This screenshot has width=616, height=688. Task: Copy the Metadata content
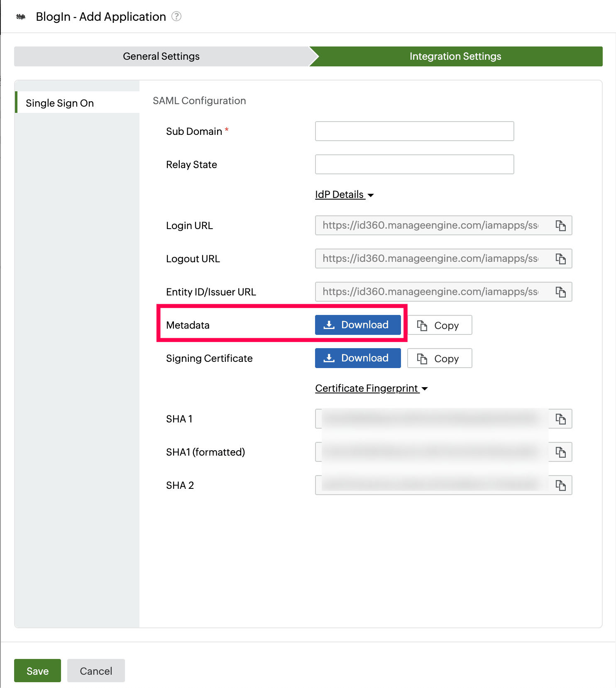pyautogui.click(x=440, y=325)
